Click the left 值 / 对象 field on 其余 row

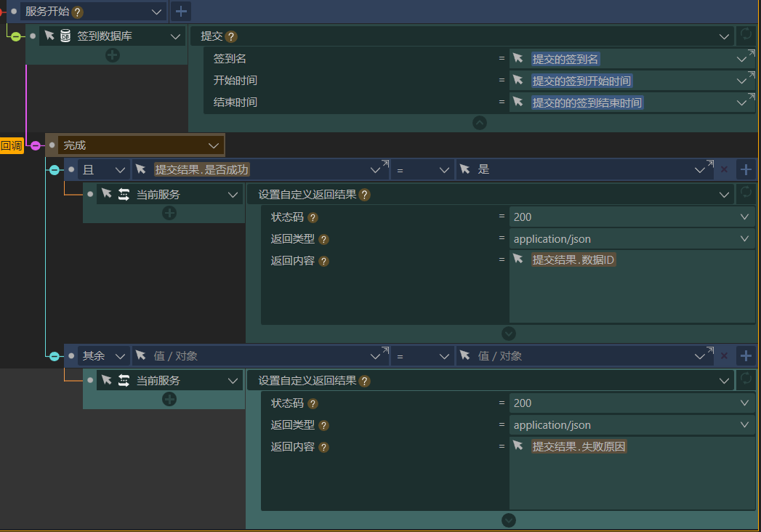tap(262, 356)
